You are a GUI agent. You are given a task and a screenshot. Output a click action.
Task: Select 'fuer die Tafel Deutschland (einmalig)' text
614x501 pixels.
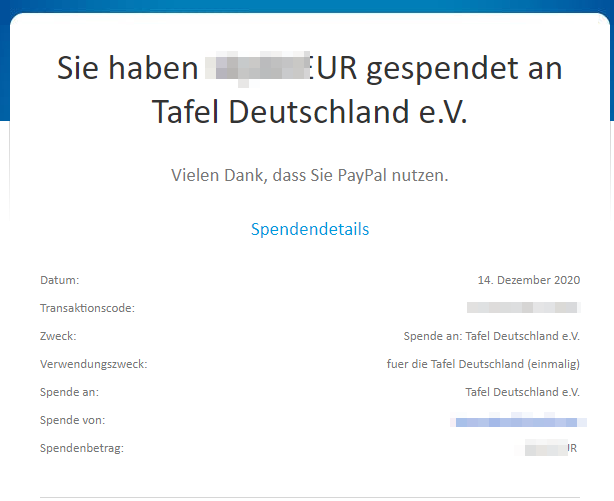(483, 364)
